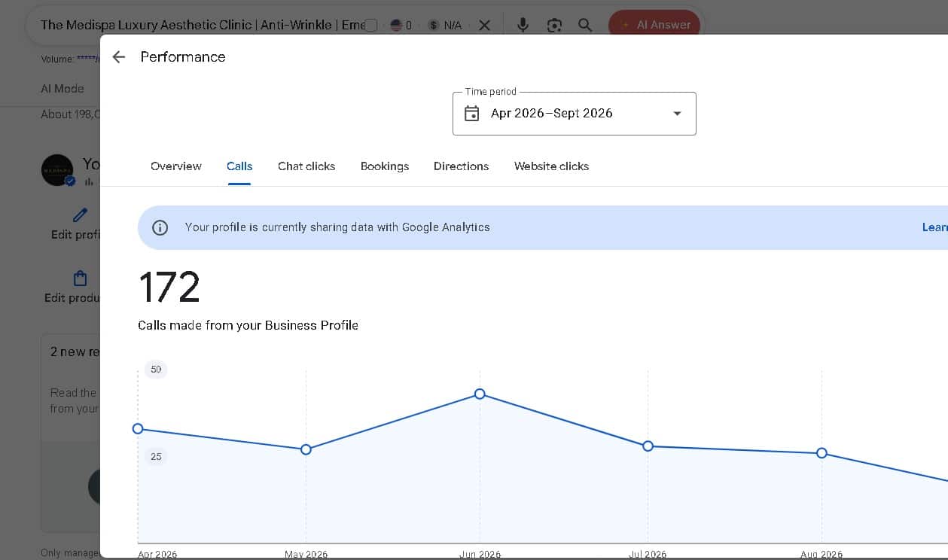Screen dimensions: 948x560
Task: Select the Apr 2026 data point
Action: 138,429
